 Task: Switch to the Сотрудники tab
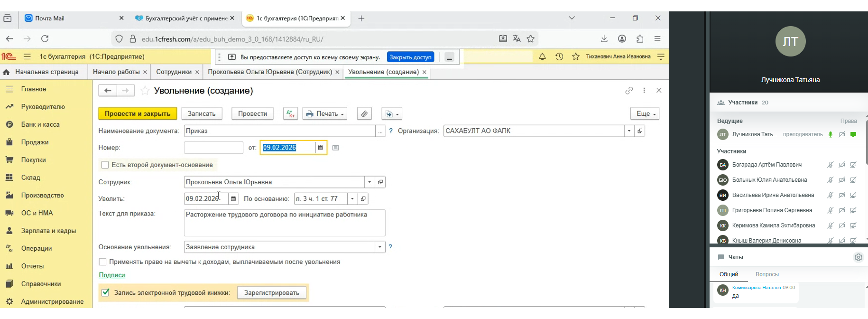pos(174,72)
